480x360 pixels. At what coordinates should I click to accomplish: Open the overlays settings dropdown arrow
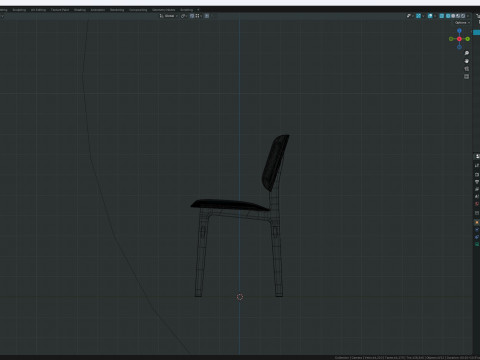click(435, 16)
